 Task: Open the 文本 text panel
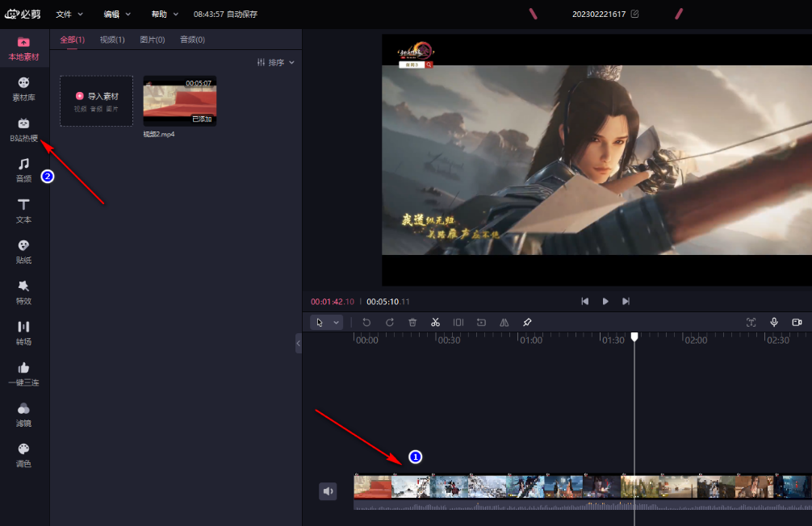coord(24,211)
